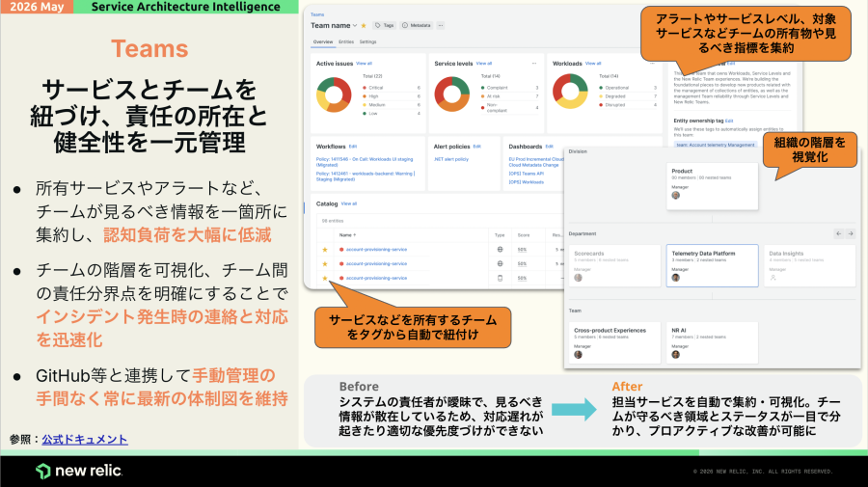
Task: Switch to the Settings tab
Action: tap(367, 42)
